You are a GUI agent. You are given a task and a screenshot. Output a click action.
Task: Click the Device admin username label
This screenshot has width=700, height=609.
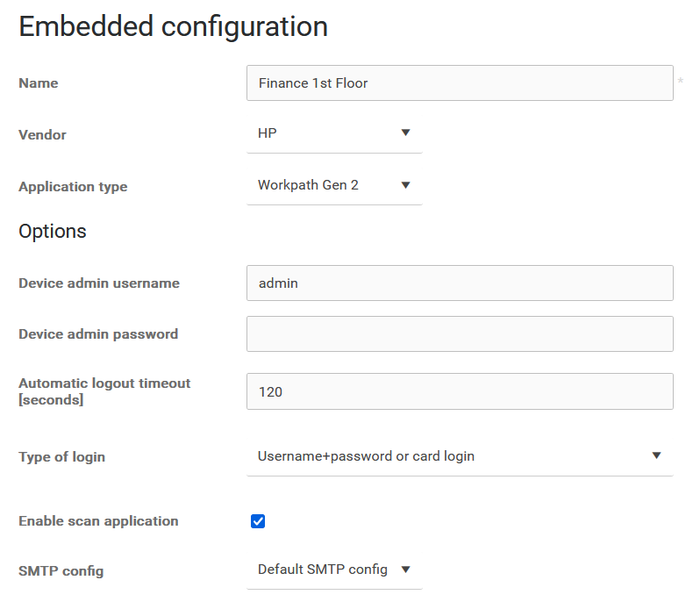(x=99, y=283)
